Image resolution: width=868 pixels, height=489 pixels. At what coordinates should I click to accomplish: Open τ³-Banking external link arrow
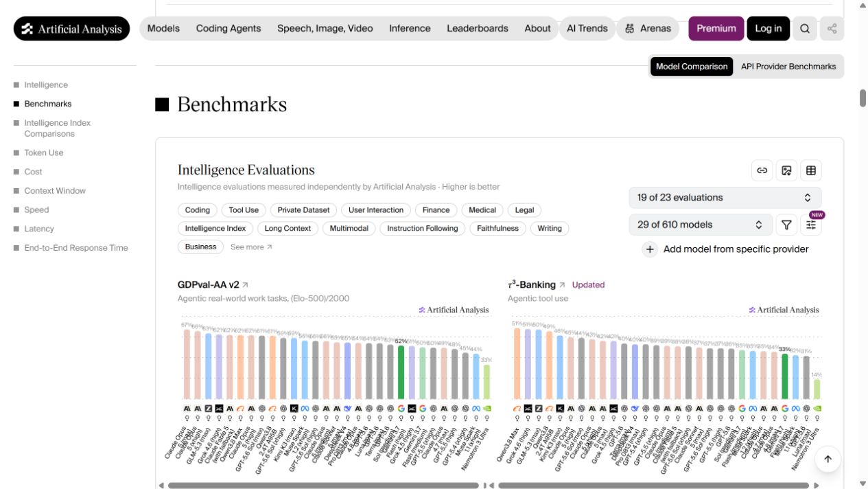coord(562,285)
